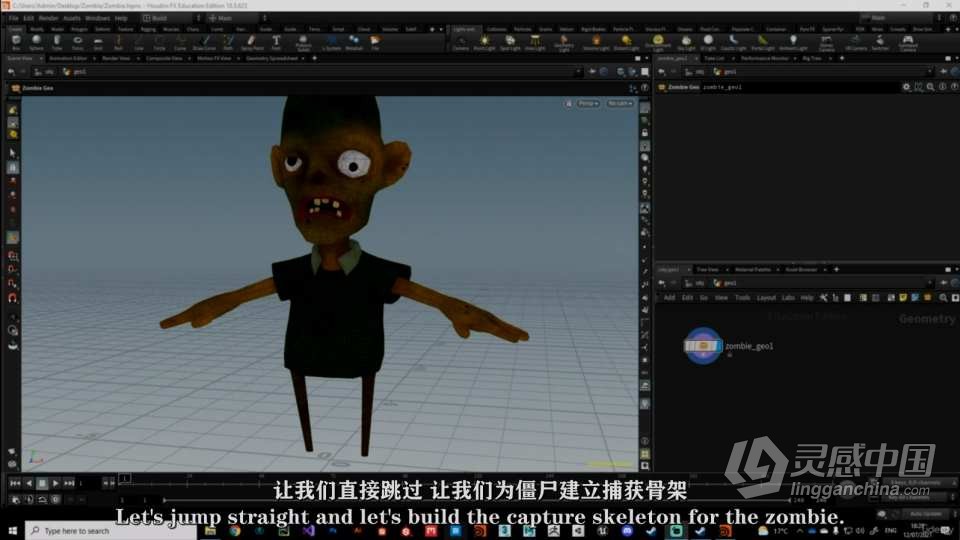Image resolution: width=960 pixels, height=540 pixels.
Task: Select the Font shelf tool
Action: (x=276, y=42)
